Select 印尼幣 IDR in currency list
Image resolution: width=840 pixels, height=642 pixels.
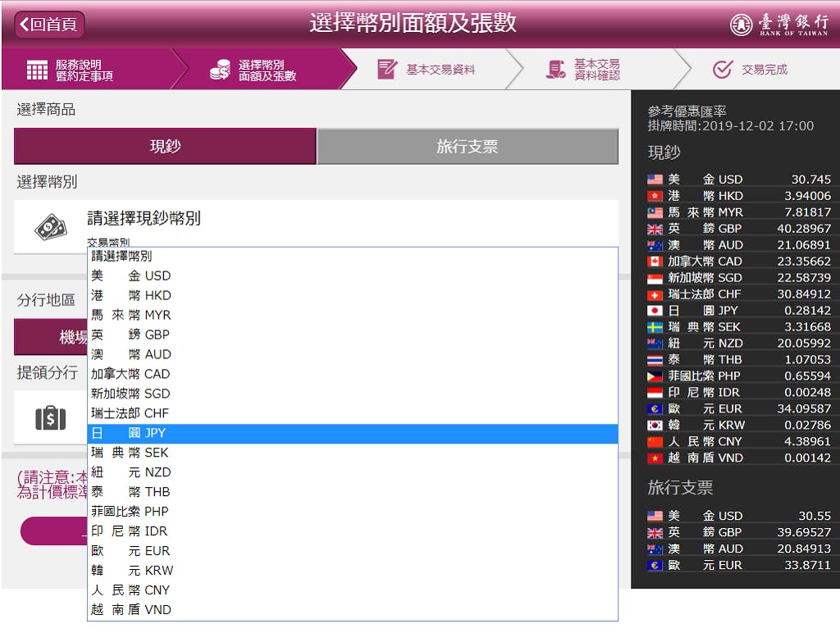[x=353, y=531]
